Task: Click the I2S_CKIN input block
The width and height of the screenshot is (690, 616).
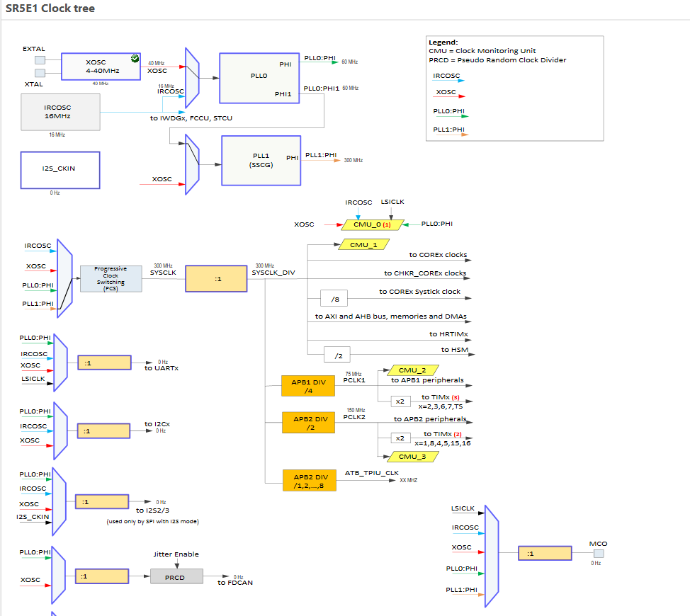Action: point(60,170)
